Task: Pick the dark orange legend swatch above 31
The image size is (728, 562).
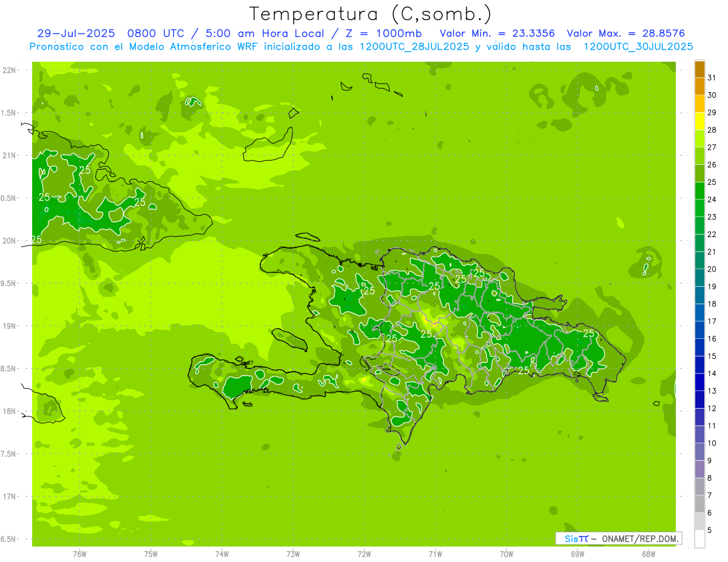Action: point(699,69)
